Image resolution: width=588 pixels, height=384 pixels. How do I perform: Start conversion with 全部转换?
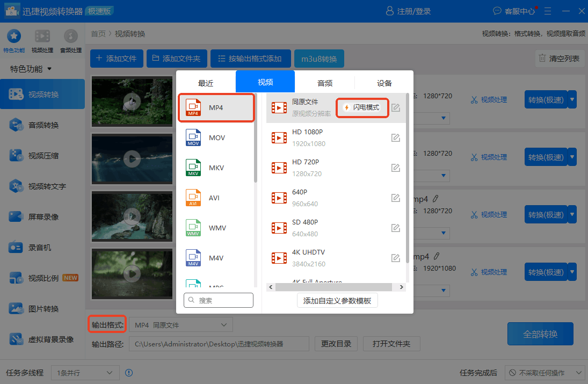[540, 334]
